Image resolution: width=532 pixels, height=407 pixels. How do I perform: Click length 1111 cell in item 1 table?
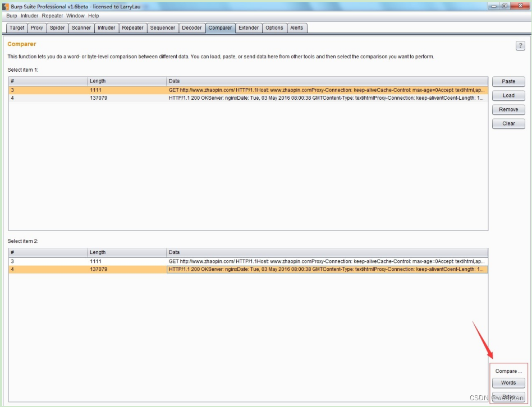(127, 90)
